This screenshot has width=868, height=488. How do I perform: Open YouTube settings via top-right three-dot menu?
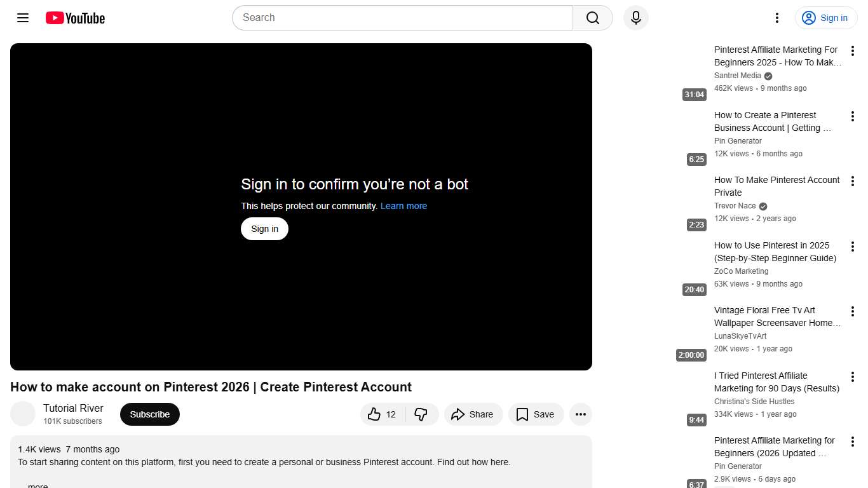(776, 18)
